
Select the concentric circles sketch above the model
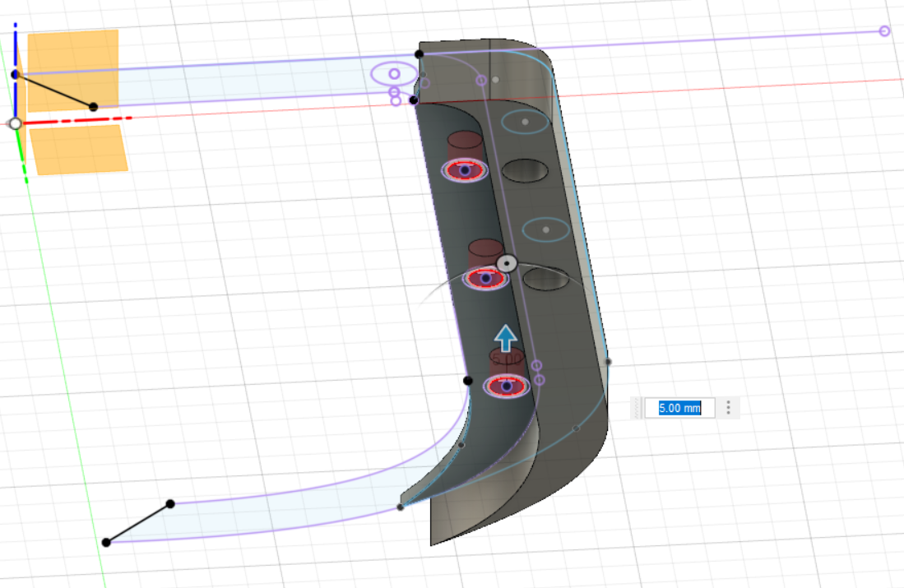394,73
